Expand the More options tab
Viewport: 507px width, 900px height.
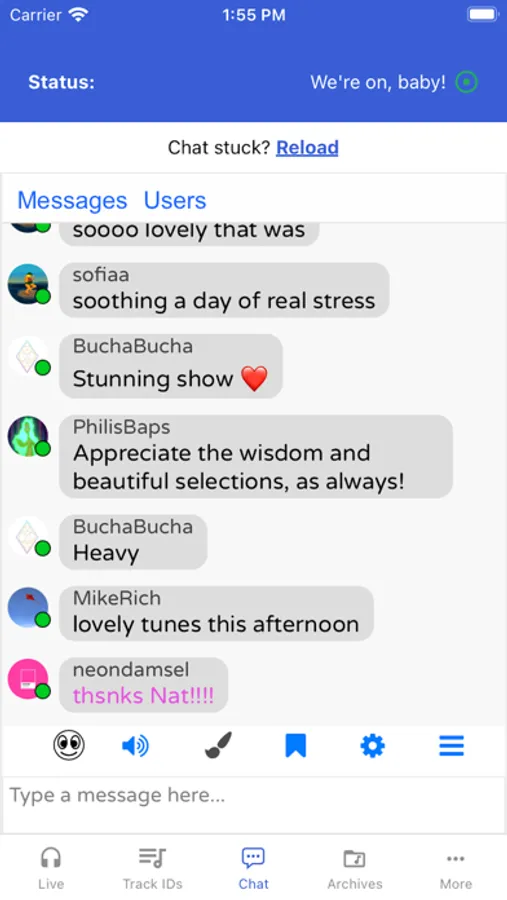click(456, 868)
